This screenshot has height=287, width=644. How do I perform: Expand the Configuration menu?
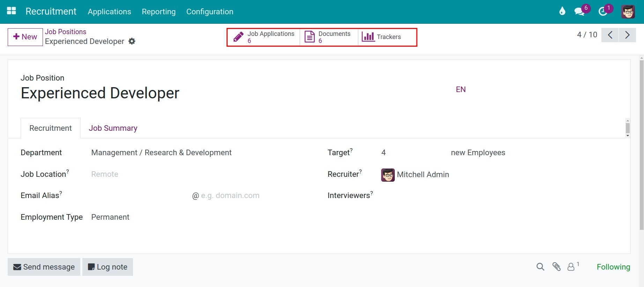(209, 12)
